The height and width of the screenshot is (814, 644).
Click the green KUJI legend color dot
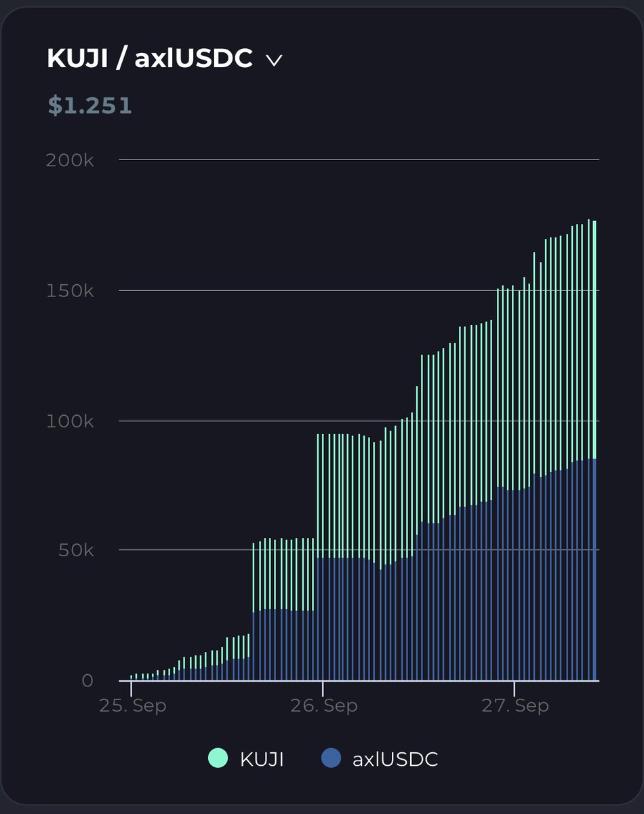pos(218,758)
